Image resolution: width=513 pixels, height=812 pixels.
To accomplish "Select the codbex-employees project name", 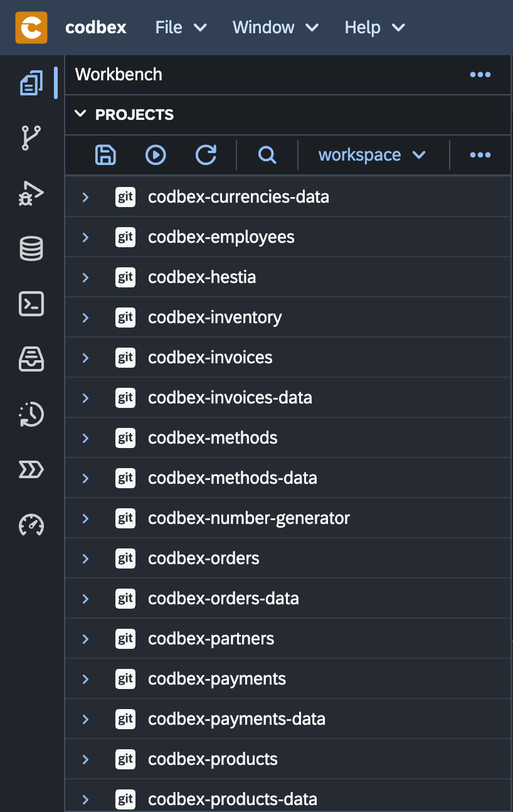I will tap(221, 237).
